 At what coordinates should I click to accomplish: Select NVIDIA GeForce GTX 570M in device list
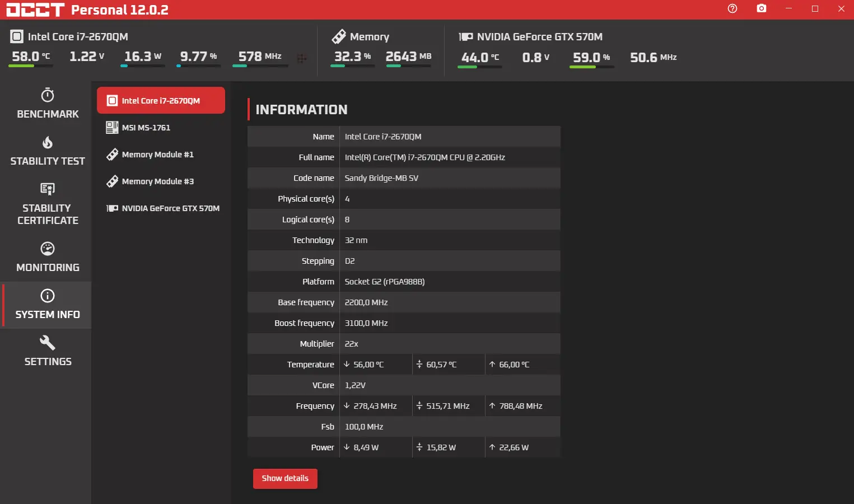(x=161, y=208)
